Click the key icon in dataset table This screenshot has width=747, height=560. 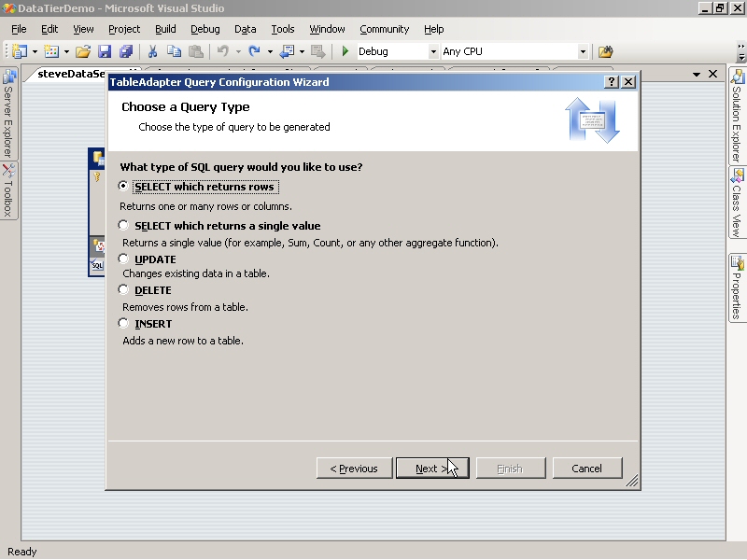tap(97, 176)
